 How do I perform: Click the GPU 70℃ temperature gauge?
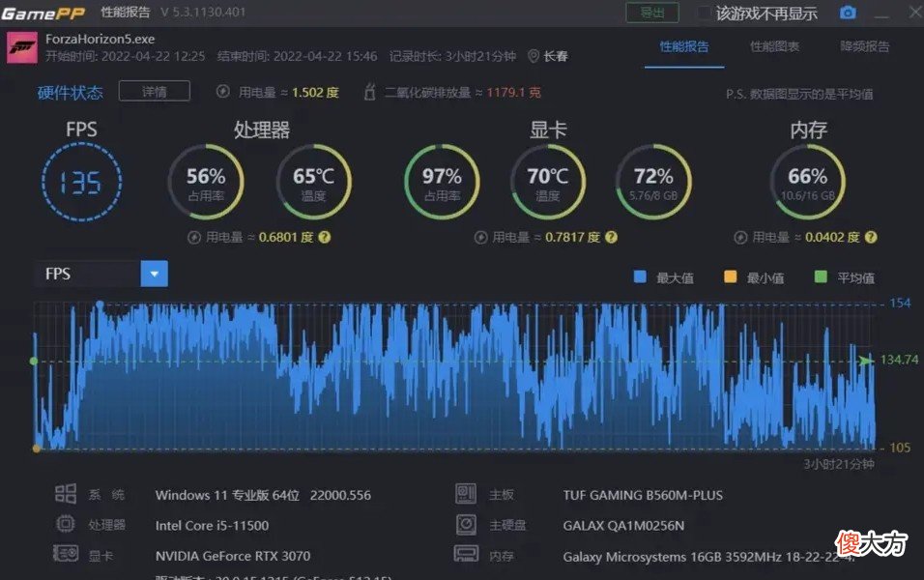pos(547,182)
